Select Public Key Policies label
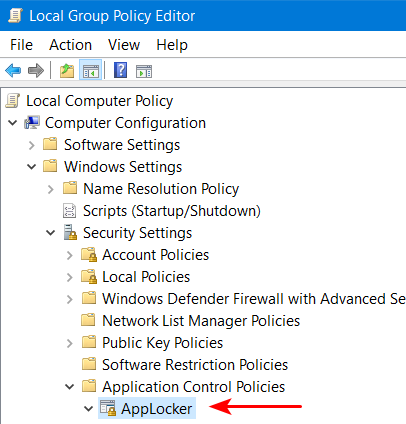 [x=163, y=343]
